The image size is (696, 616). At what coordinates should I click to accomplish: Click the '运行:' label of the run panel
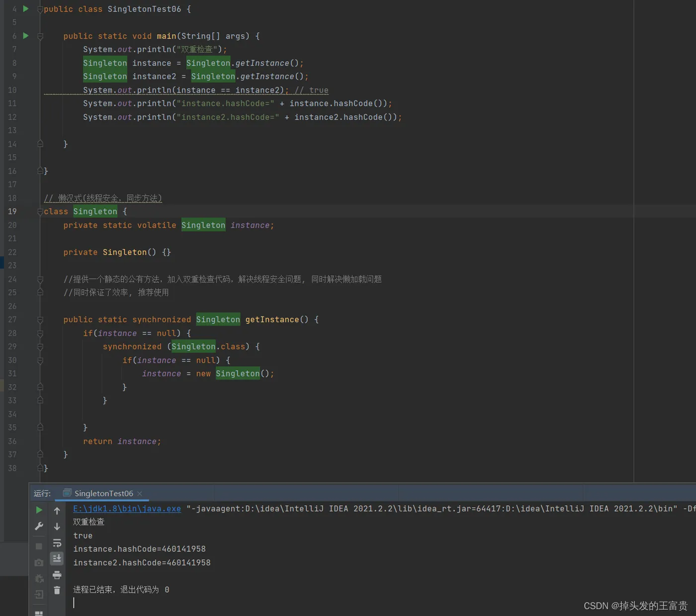coord(42,493)
